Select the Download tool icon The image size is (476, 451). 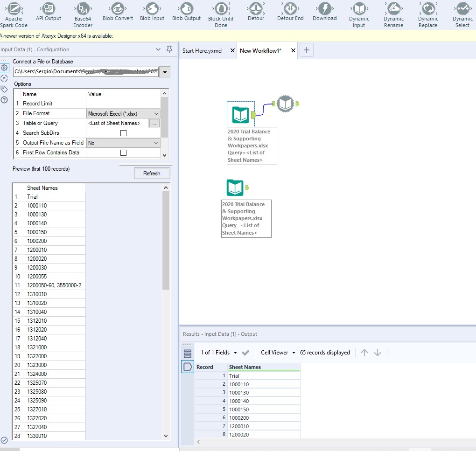pyautogui.click(x=324, y=8)
